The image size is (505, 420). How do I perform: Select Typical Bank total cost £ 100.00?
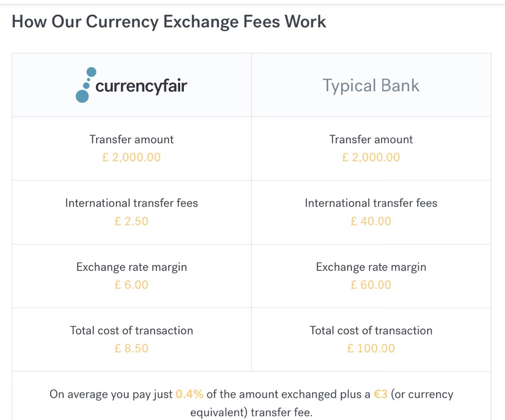(x=371, y=348)
